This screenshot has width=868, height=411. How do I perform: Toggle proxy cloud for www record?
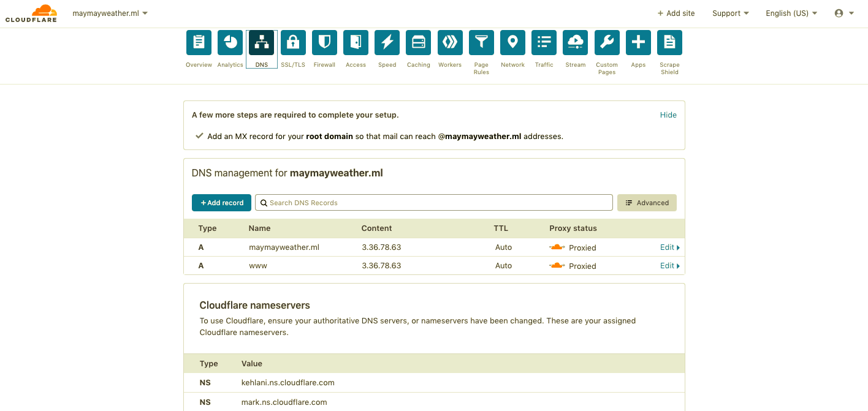coord(557,266)
